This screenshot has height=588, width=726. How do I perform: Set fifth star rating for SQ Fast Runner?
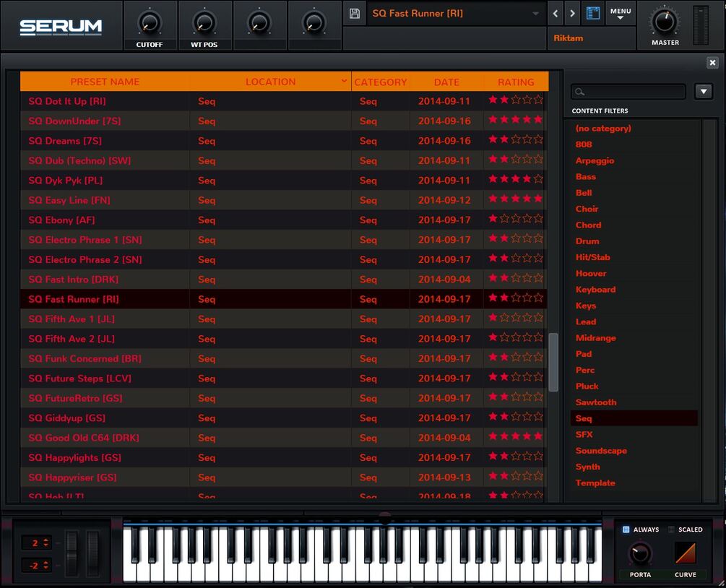click(538, 298)
